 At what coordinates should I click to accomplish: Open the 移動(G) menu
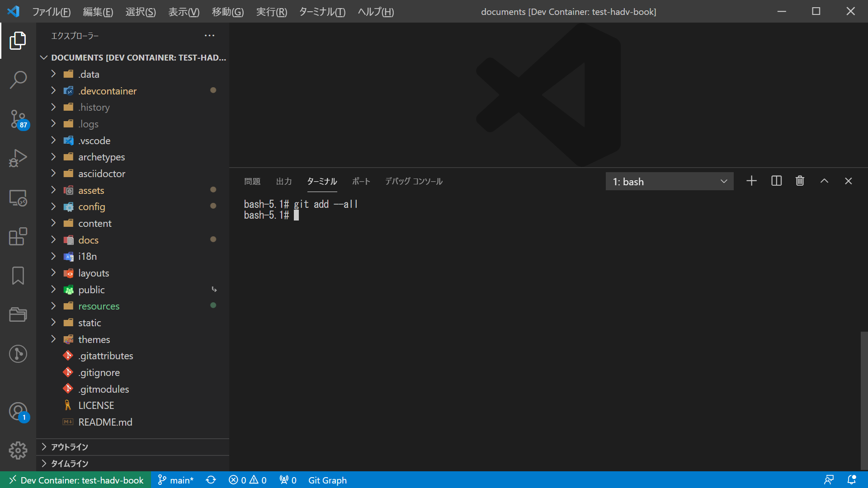pos(228,12)
